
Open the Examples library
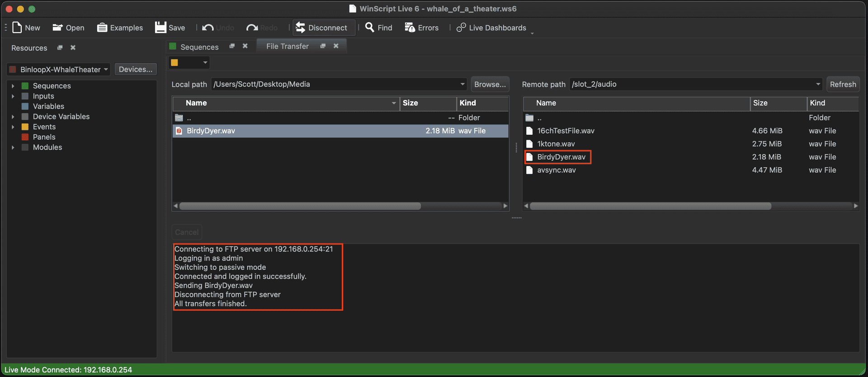[x=102, y=28]
